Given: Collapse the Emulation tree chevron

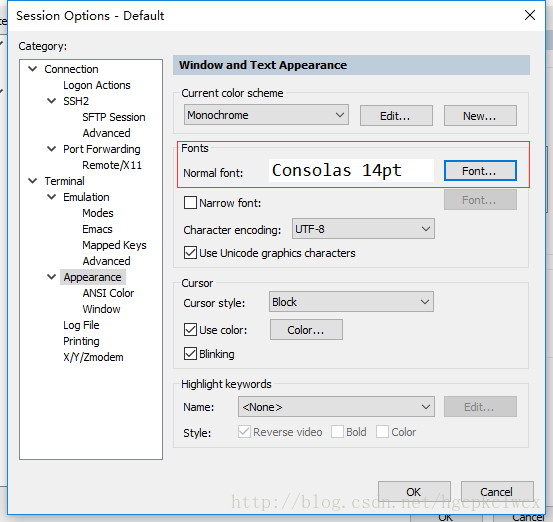Looking at the screenshot, I should (x=51, y=197).
